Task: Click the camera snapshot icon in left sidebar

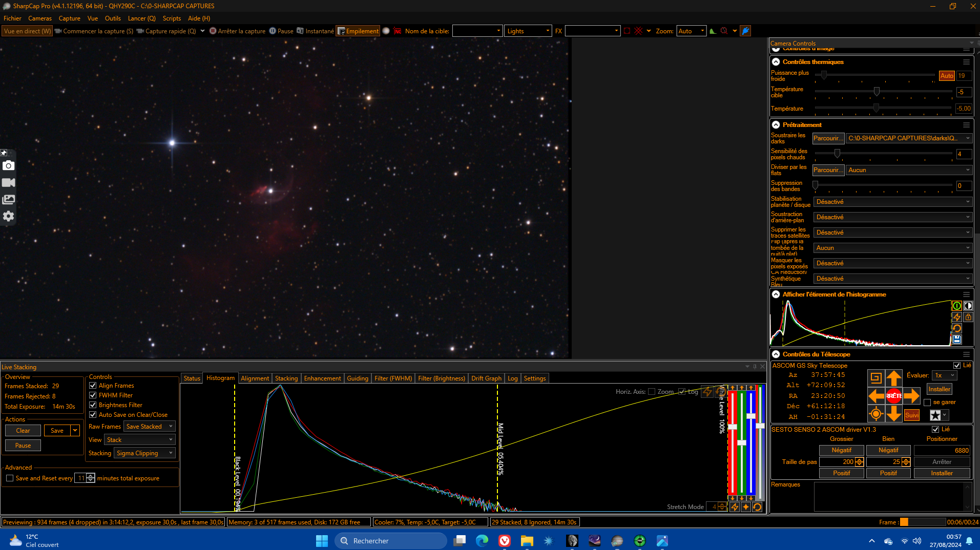Action: point(8,165)
